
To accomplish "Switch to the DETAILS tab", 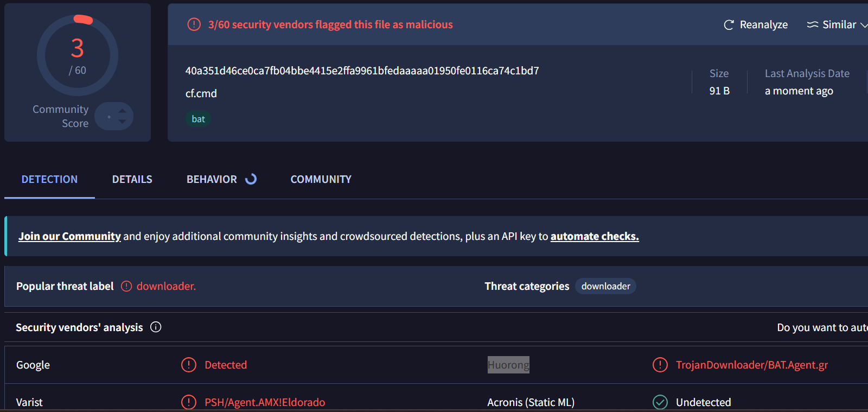I will tap(132, 179).
